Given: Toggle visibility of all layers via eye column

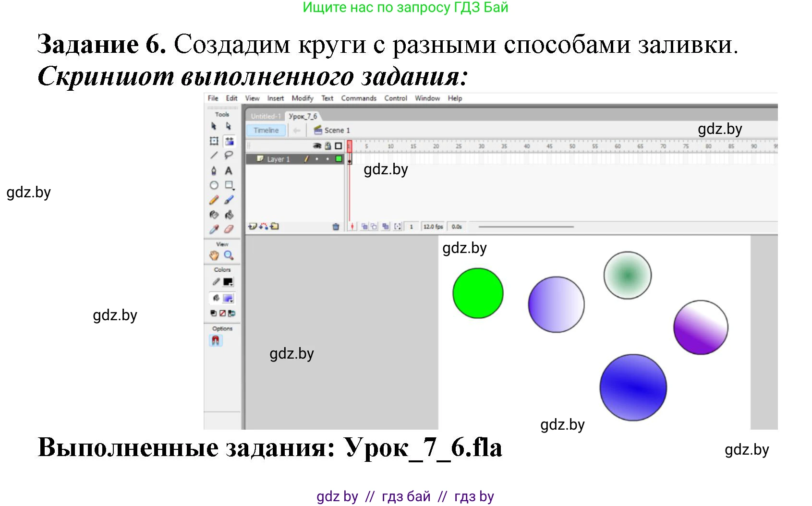Looking at the screenshot, I should 317,146.
